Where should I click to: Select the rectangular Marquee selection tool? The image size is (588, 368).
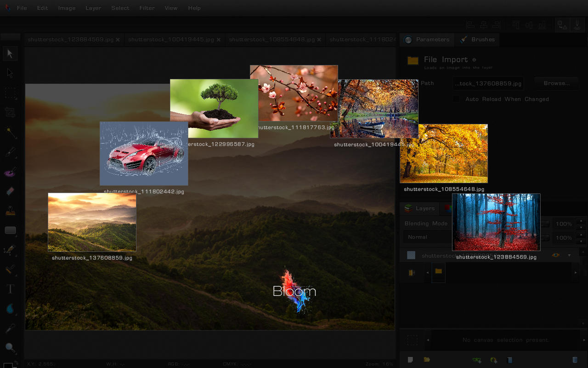(x=10, y=93)
